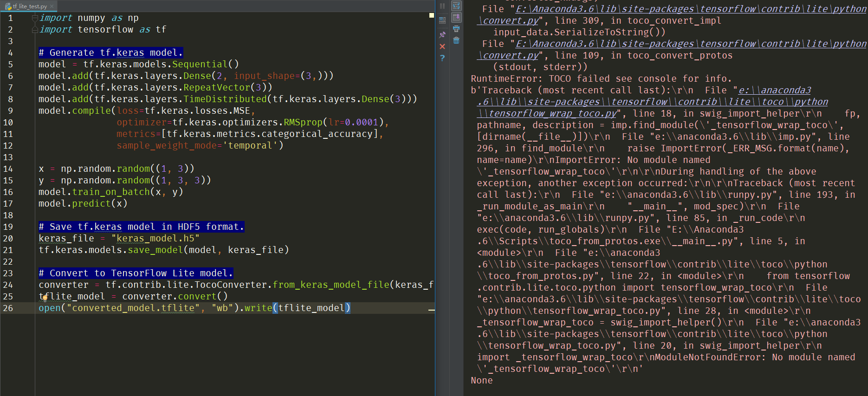Click the string 'temporal' on line 12
868x396 pixels.
(250, 146)
